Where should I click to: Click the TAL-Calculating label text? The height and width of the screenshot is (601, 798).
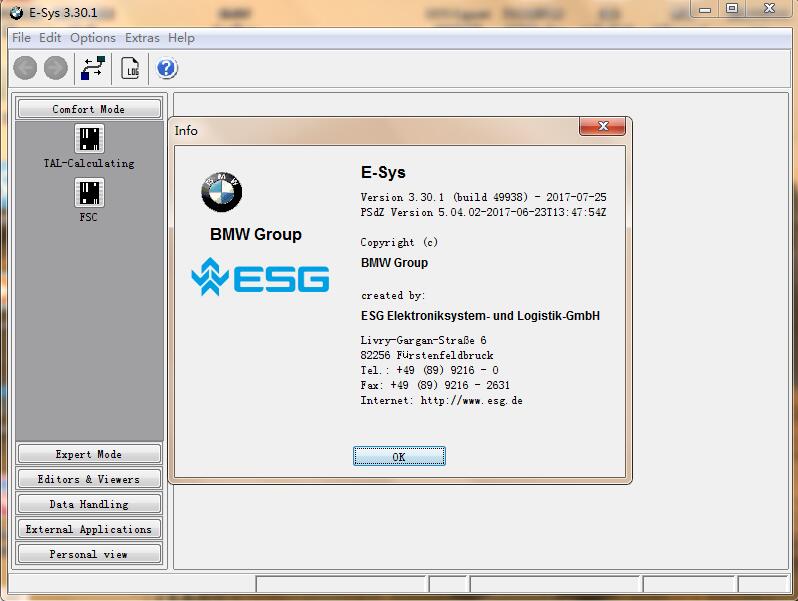pyautogui.click(x=89, y=163)
